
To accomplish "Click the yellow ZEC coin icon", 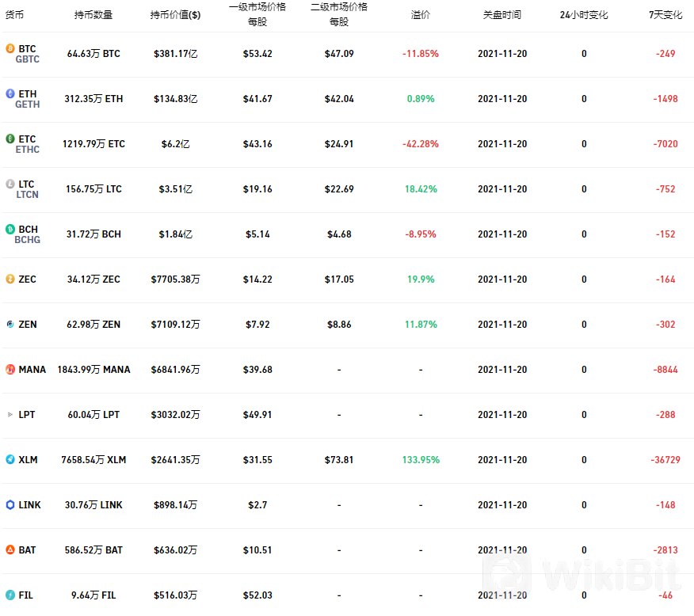I will tap(10, 279).
